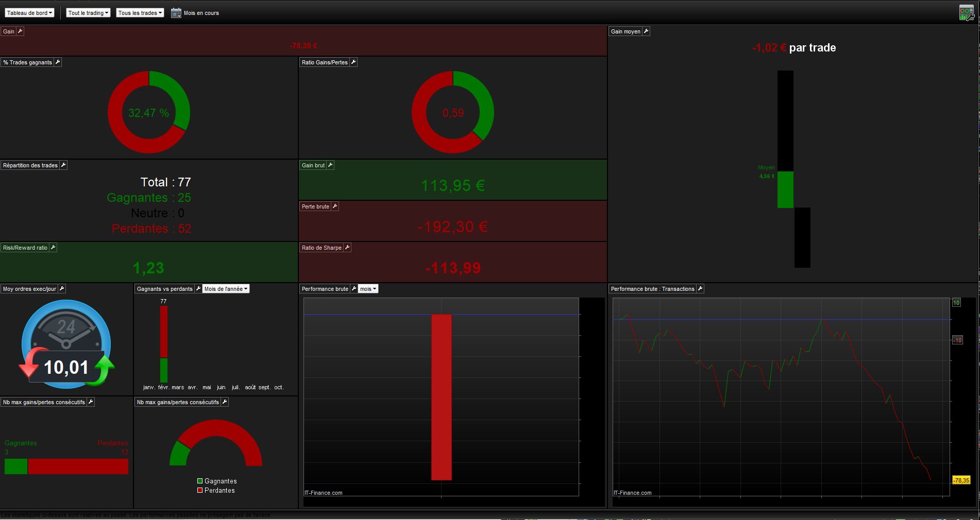Click the Risk/Reward ratio wrench icon

(x=53, y=248)
